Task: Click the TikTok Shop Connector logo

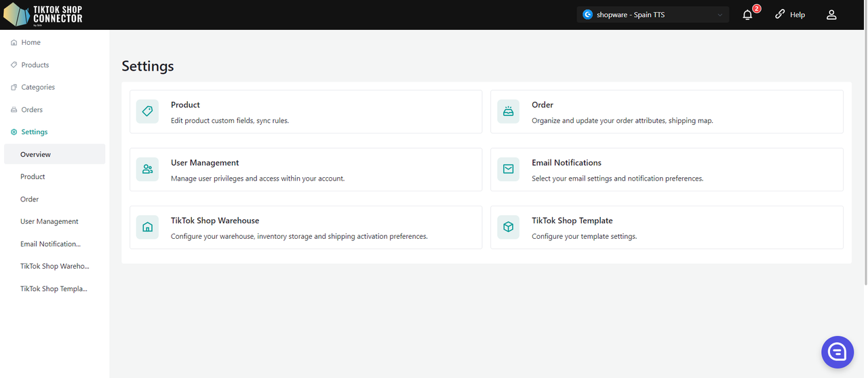Action: (x=43, y=14)
